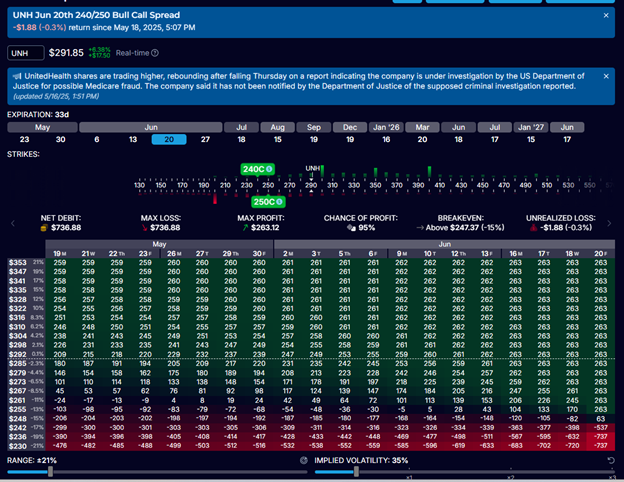Select the Jun 27 expiration date
This screenshot has width=624, height=482.
coord(205,139)
